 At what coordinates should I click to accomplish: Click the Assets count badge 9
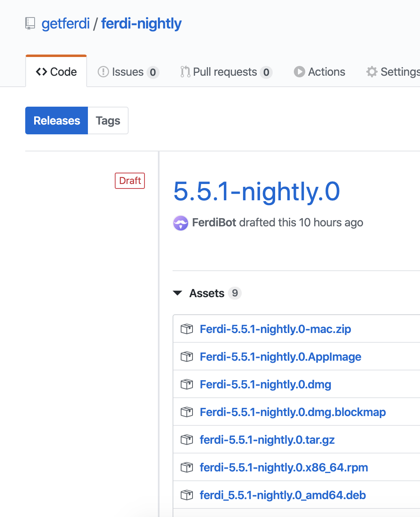pyautogui.click(x=235, y=293)
